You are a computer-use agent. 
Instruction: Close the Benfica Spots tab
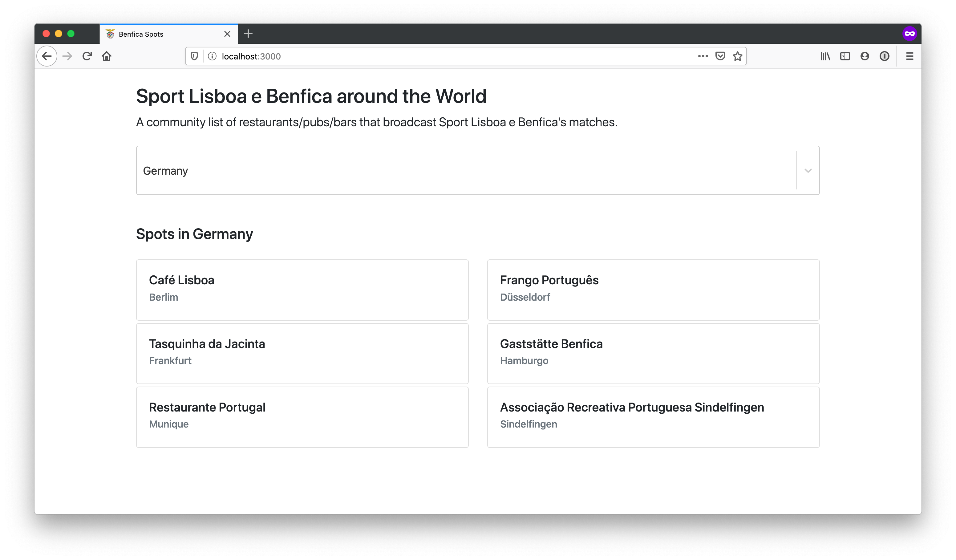click(x=227, y=34)
